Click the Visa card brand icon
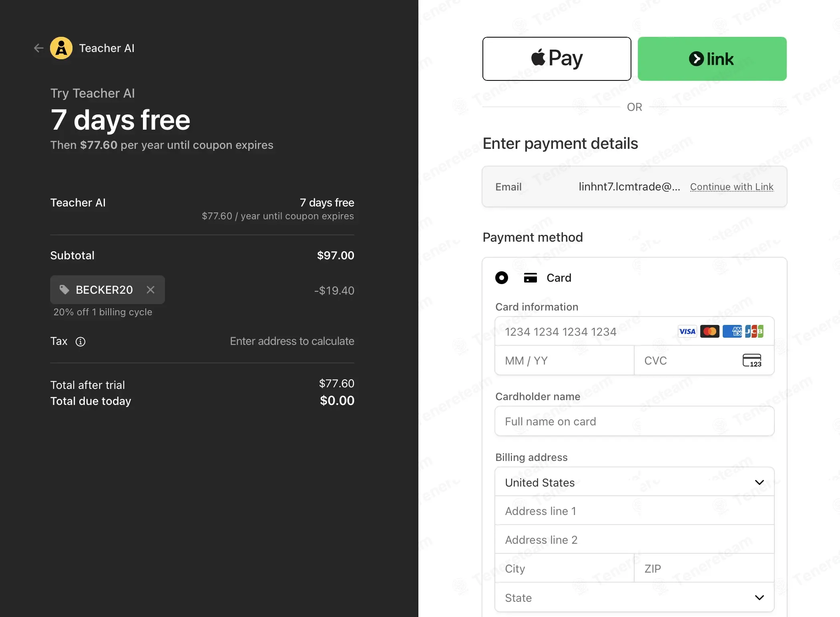This screenshot has height=617, width=840. pos(687,331)
